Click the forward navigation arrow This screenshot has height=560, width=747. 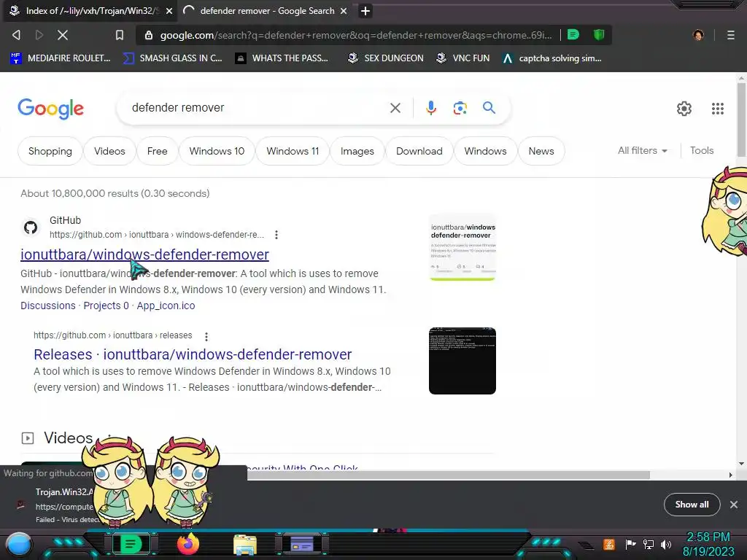pos(39,35)
